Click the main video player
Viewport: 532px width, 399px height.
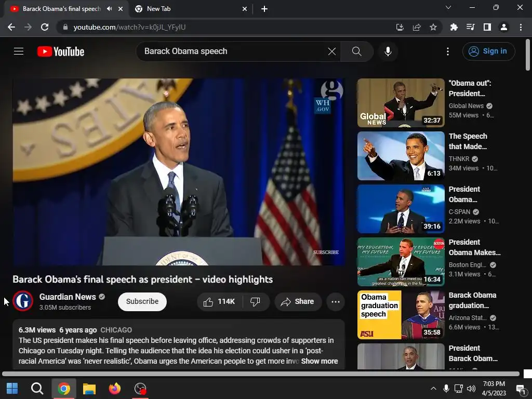(179, 172)
